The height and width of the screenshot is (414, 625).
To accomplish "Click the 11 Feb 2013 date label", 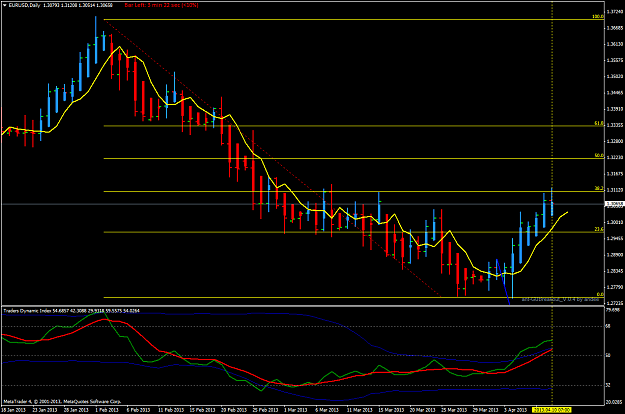I will (171, 410).
